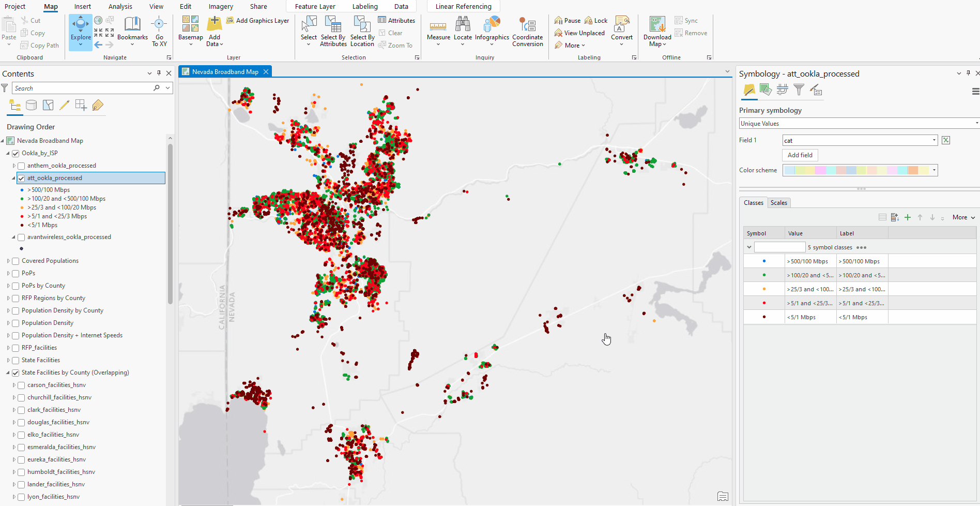This screenshot has height=506, width=980.
Task: Collapse the att_ookla_processed layer symbology list
Action: coord(12,177)
